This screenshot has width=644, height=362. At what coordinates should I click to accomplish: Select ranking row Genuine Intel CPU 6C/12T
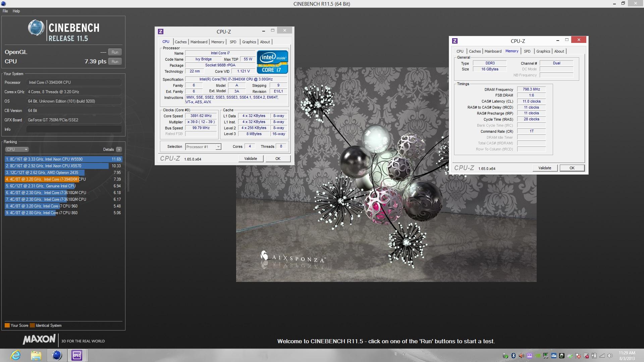63,186
